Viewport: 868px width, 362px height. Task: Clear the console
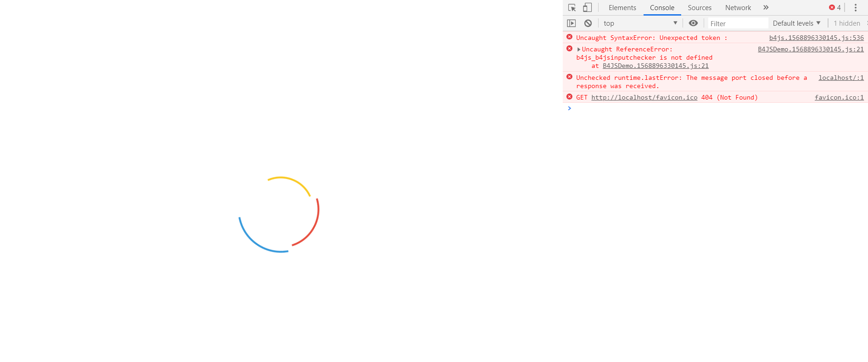click(588, 23)
